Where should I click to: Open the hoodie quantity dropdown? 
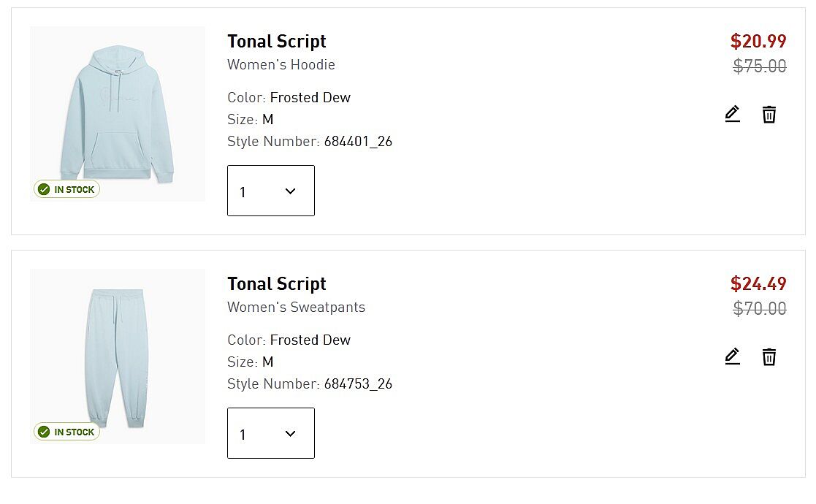[x=270, y=191]
